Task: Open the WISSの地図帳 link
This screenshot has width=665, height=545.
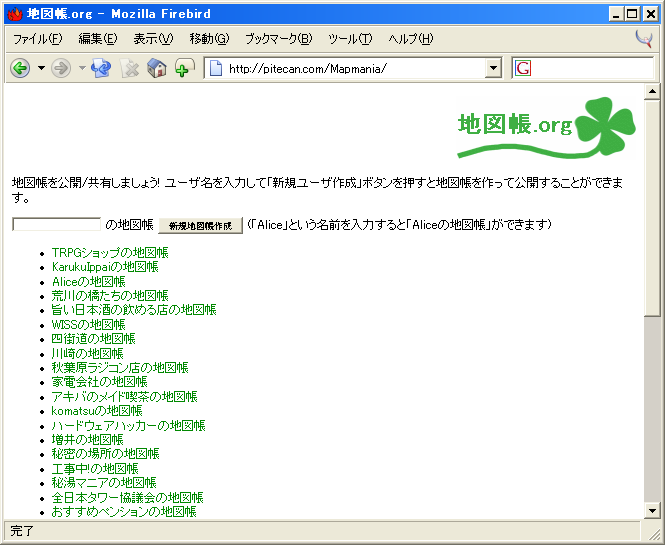Action: click(88, 325)
